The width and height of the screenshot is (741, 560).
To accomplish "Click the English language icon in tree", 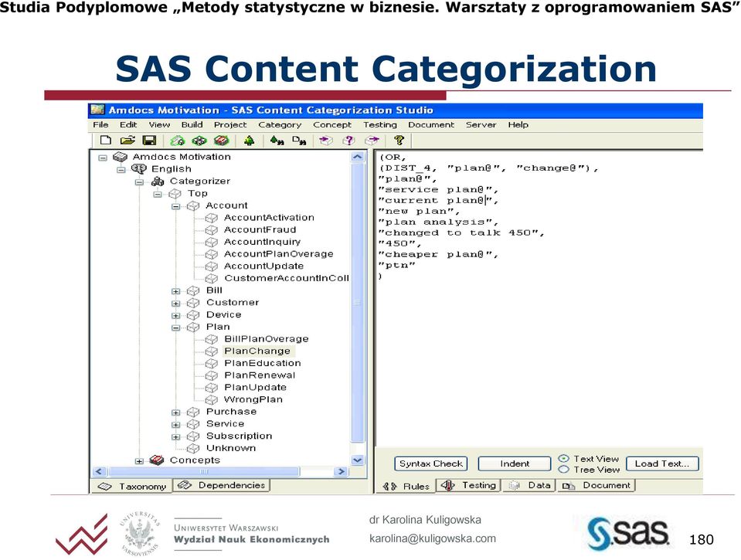I will pos(138,168).
